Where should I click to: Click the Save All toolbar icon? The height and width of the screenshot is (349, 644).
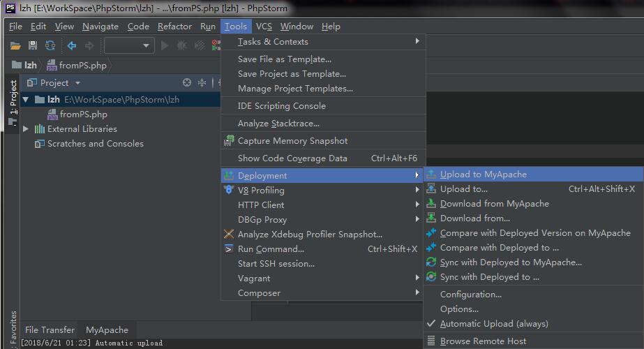pos(33,45)
